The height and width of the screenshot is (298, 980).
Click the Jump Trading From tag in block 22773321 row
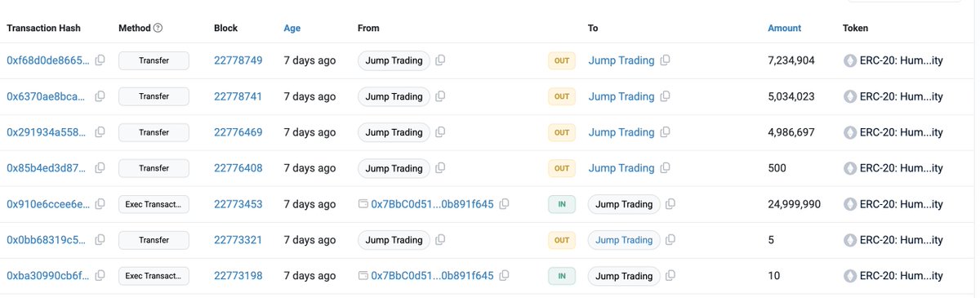pyautogui.click(x=394, y=240)
